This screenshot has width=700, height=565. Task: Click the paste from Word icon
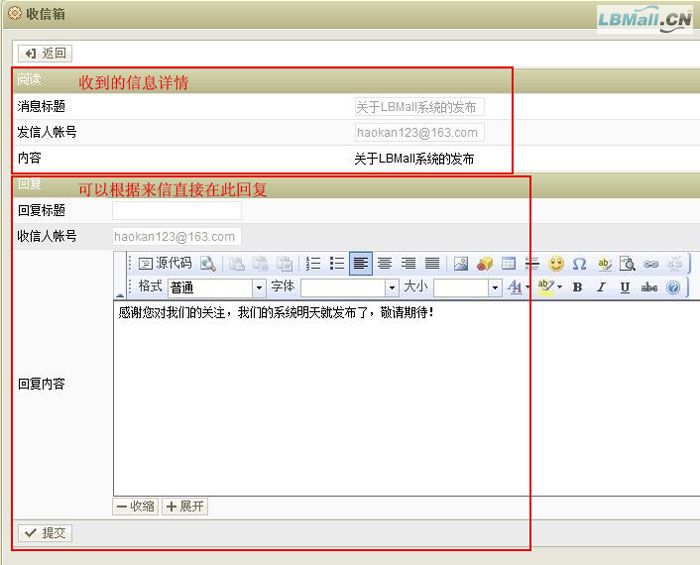[x=284, y=264]
